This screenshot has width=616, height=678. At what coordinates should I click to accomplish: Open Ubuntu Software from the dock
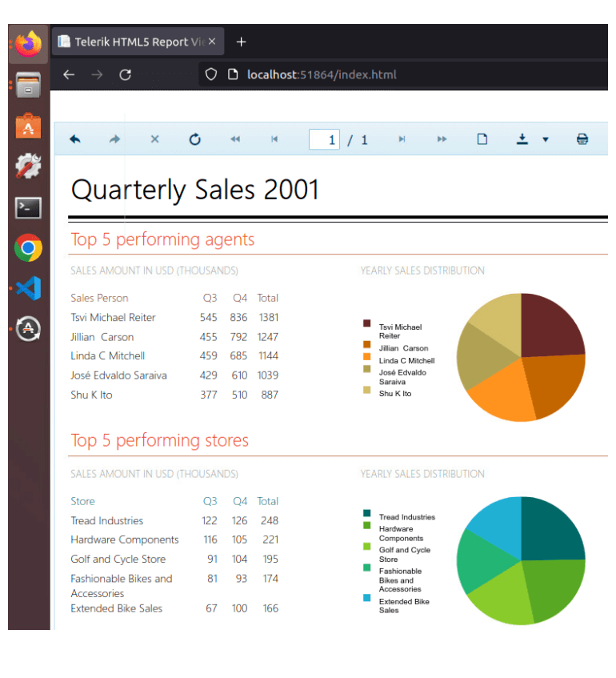pyautogui.click(x=29, y=126)
